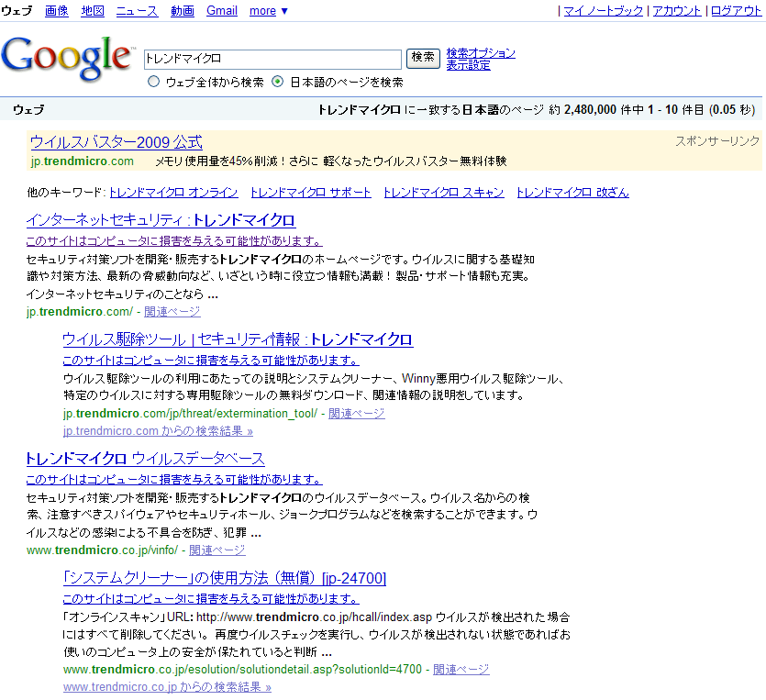
Task: Go to ニュース search tab
Action: (x=138, y=11)
